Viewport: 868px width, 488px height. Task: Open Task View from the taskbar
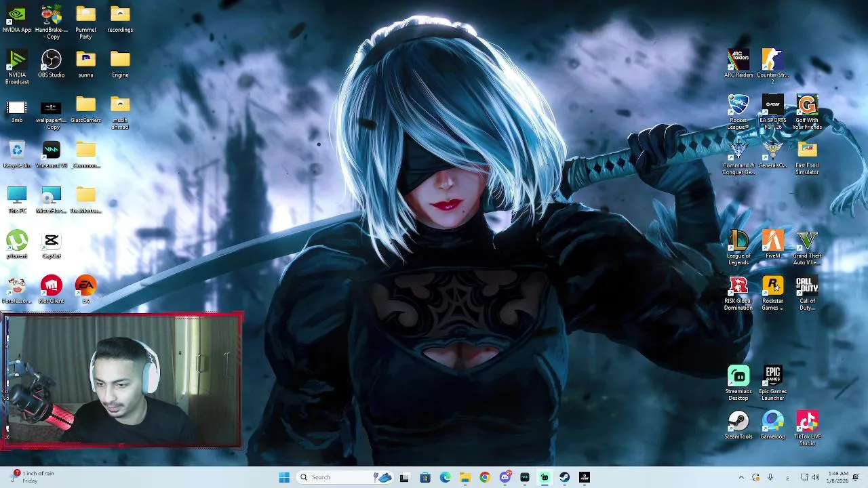(x=404, y=477)
